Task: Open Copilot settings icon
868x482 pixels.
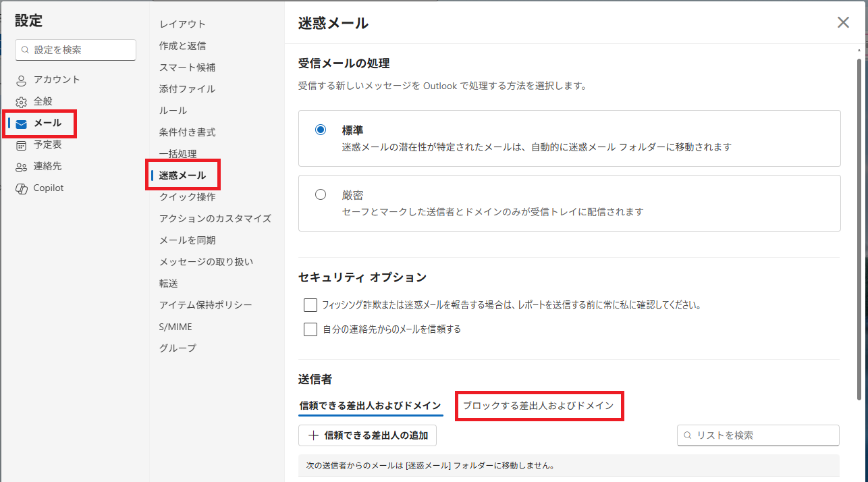Action: click(22, 188)
